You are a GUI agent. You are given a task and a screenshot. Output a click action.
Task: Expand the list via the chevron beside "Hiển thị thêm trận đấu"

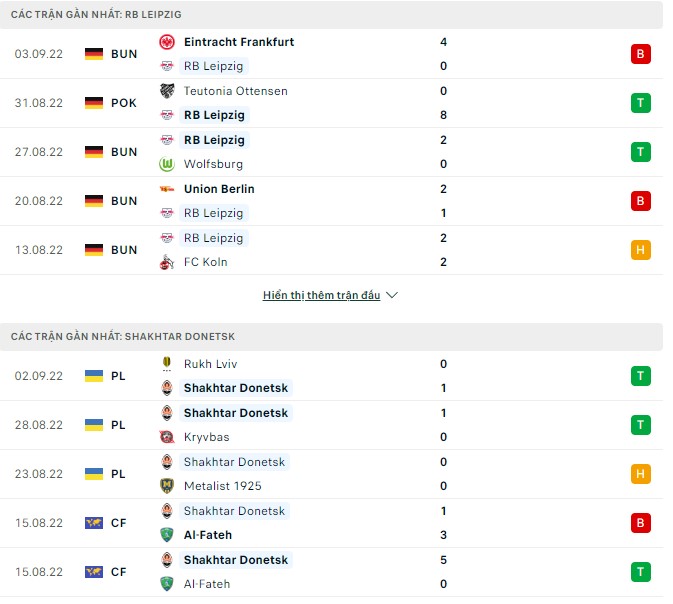[392, 296]
